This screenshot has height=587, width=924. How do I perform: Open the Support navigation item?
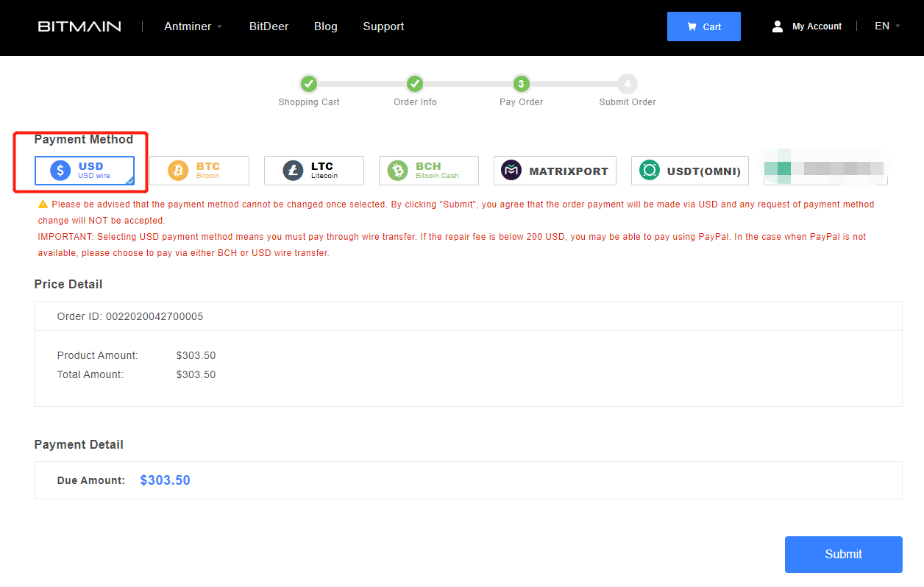[x=383, y=26]
